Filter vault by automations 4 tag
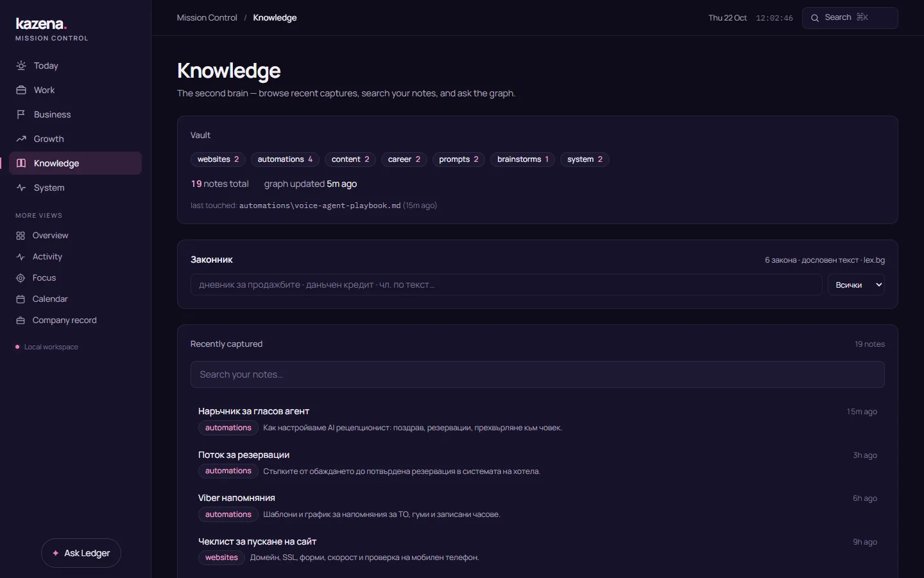The image size is (924, 578). pyautogui.click(x=285, y=159)
